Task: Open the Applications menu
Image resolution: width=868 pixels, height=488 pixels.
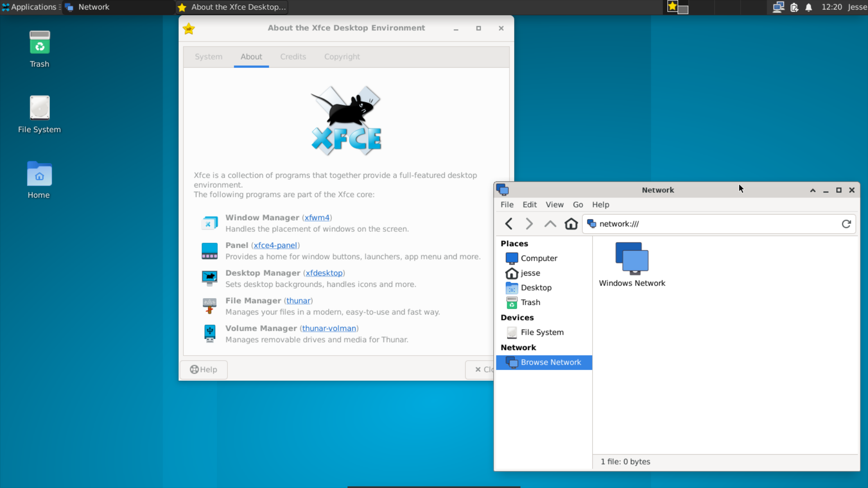Action: 30,7
